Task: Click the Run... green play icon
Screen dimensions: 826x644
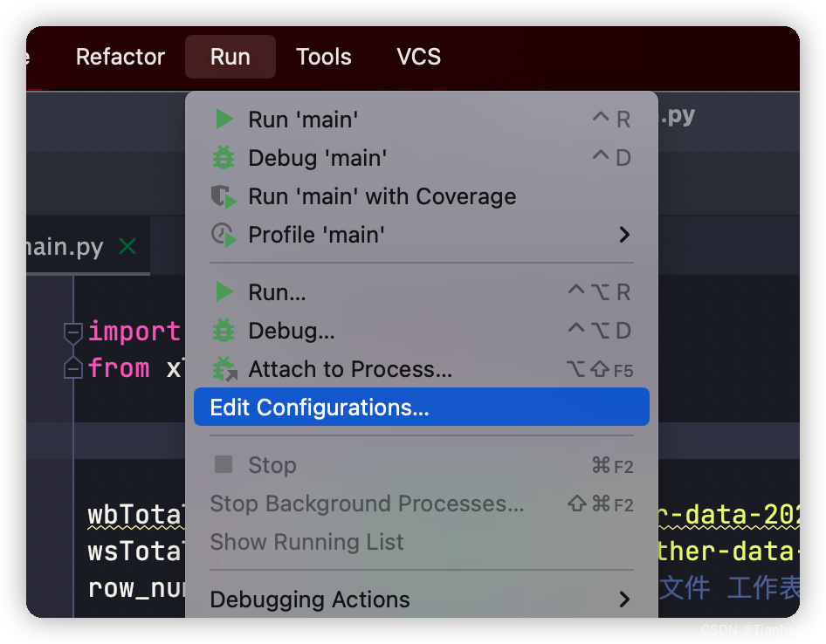Action: [x=224, y=292]
